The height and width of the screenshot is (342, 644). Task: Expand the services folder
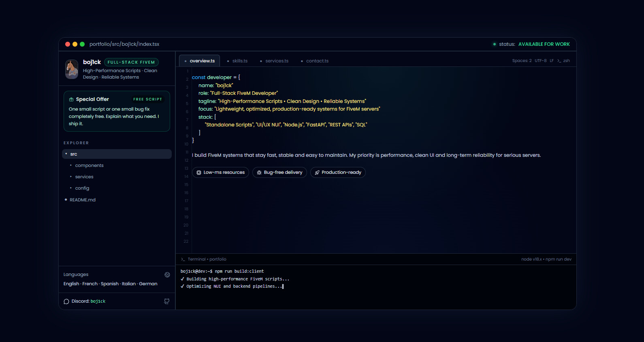(84, 177)
